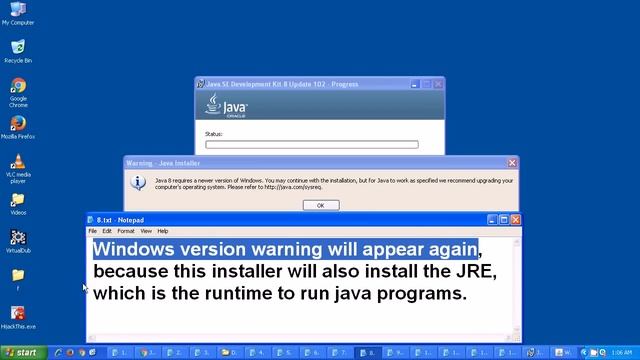The image size is (640, 360).
Task: Click the active 8. Notepad taskbar button
Action: [x=368, y=353]
